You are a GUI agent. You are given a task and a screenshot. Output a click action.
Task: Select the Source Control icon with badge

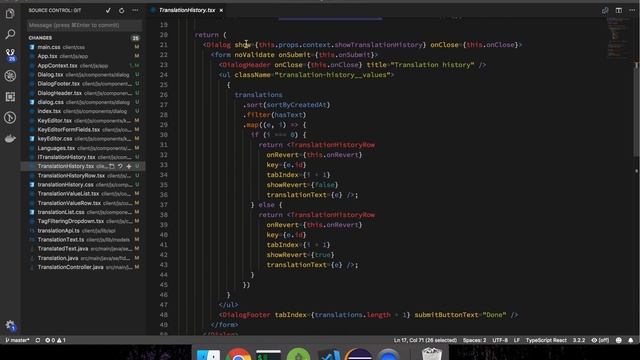point(10,55)
